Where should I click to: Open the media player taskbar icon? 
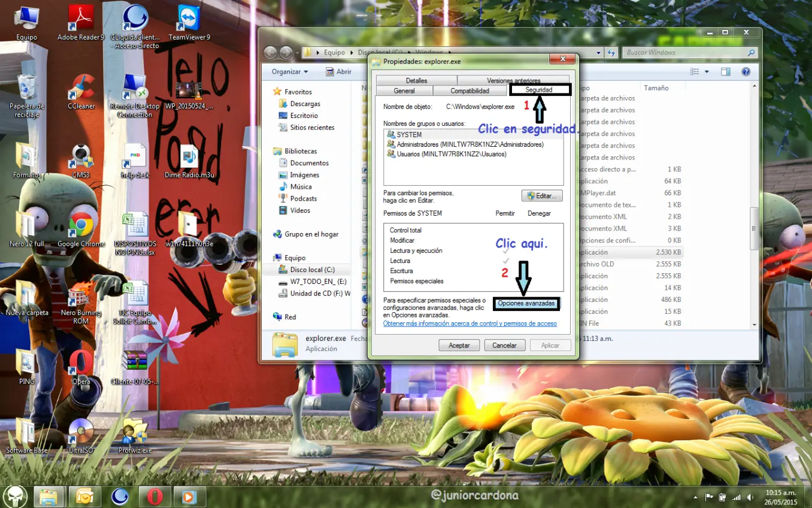(x=189, y=497)
